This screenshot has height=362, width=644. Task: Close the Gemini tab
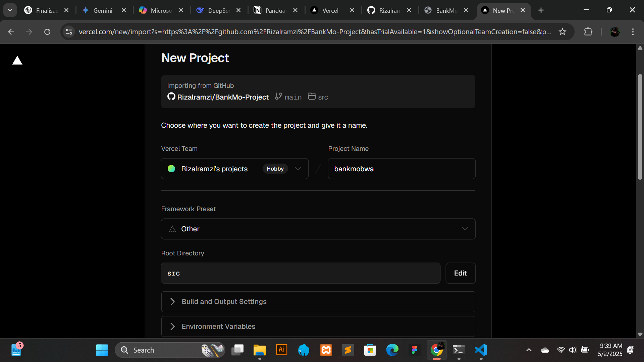point(124,10)
